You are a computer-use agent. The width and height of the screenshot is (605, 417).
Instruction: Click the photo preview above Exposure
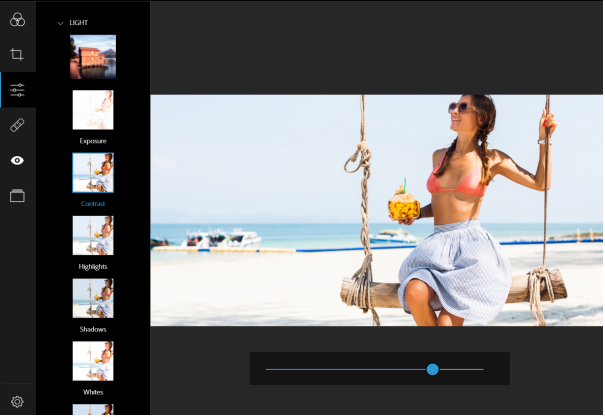(x=93, y=56)
